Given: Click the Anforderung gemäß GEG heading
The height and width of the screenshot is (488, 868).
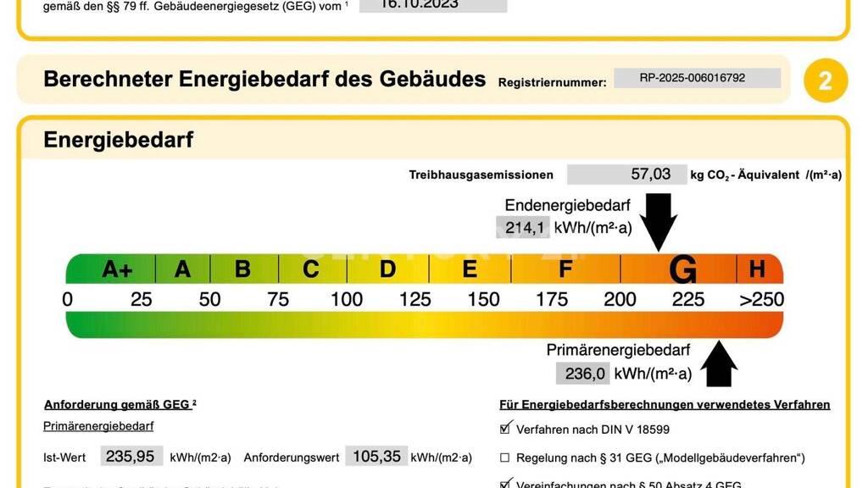Looking at the screenshot, I should coord(120,404).
